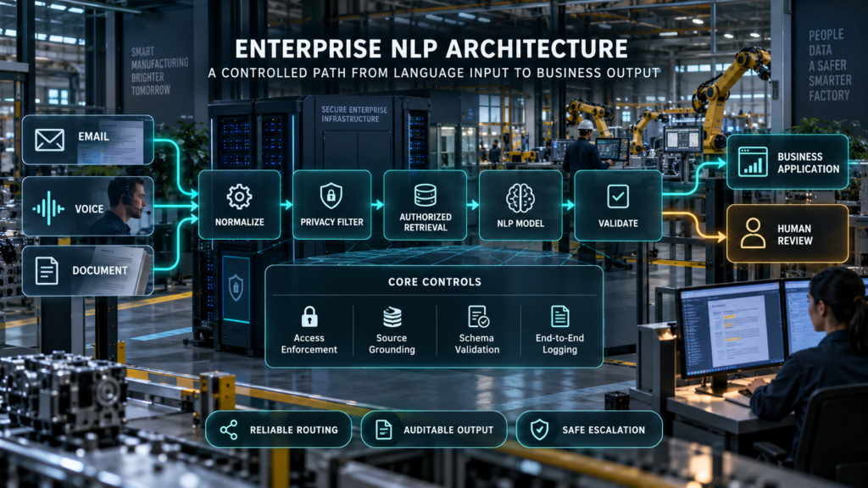Viewport: 868px width, 488px height.
Task: Click the Reliable Routing share-nodes icon
Action: point(229,430)
